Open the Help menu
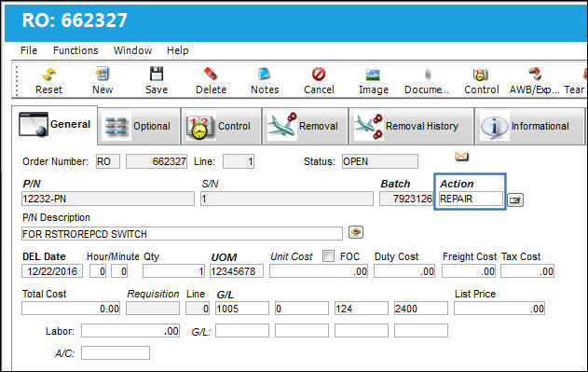The width and height of the screenshot is (588, 372). coord(177,50)
